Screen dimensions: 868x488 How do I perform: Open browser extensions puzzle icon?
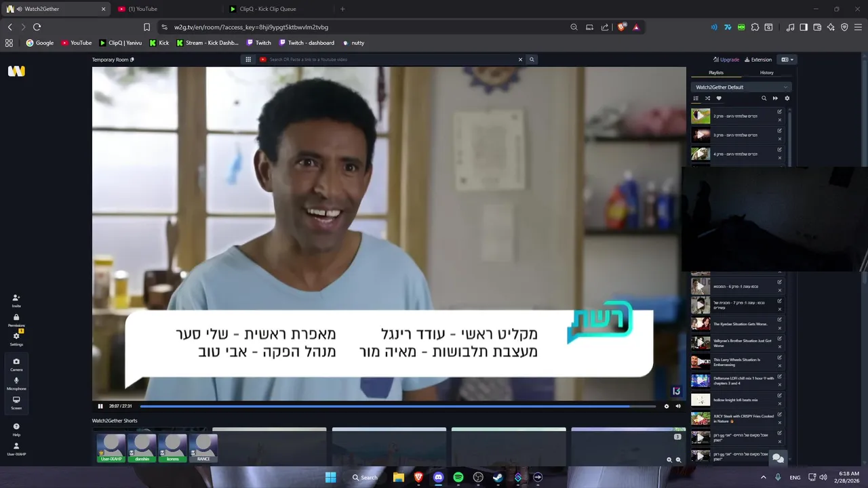(x=754, y=27)
